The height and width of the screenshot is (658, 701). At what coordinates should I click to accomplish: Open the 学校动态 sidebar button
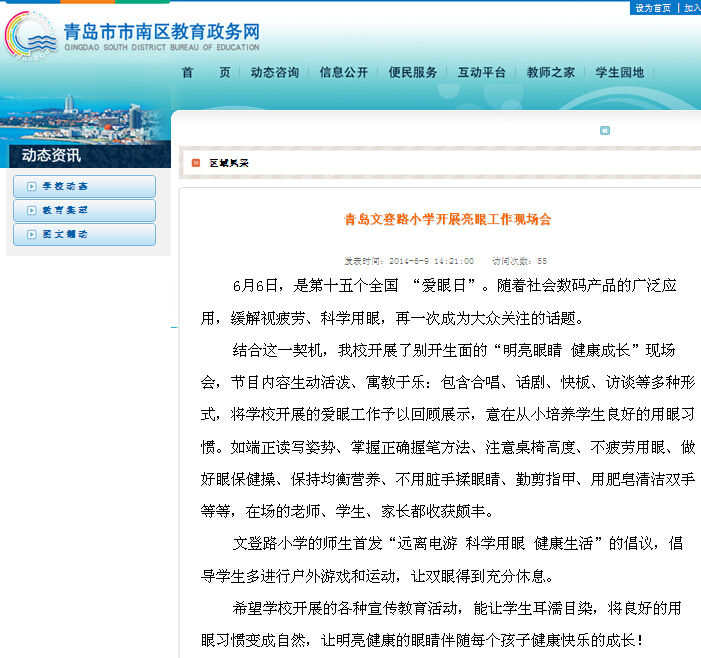84,186
